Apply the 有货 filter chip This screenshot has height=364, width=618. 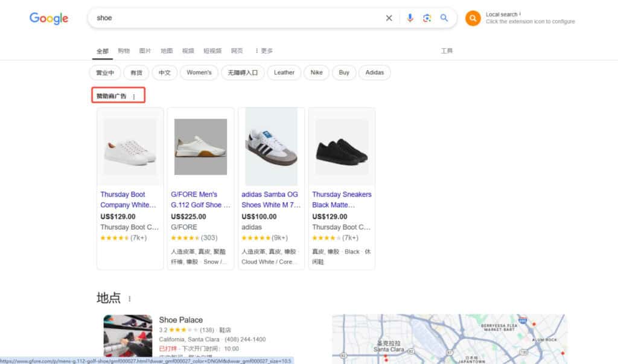[x=136, y=72]
